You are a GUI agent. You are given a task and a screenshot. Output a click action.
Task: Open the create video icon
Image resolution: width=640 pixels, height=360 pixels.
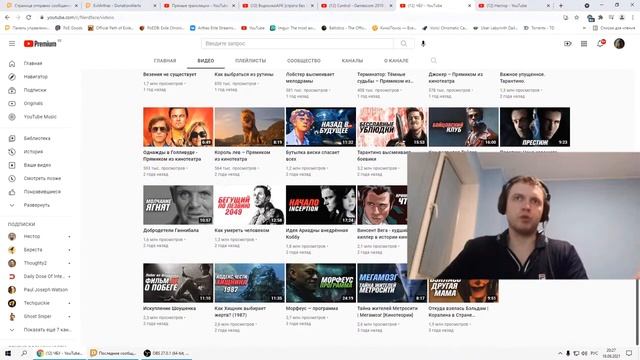[x=568, y=44]
